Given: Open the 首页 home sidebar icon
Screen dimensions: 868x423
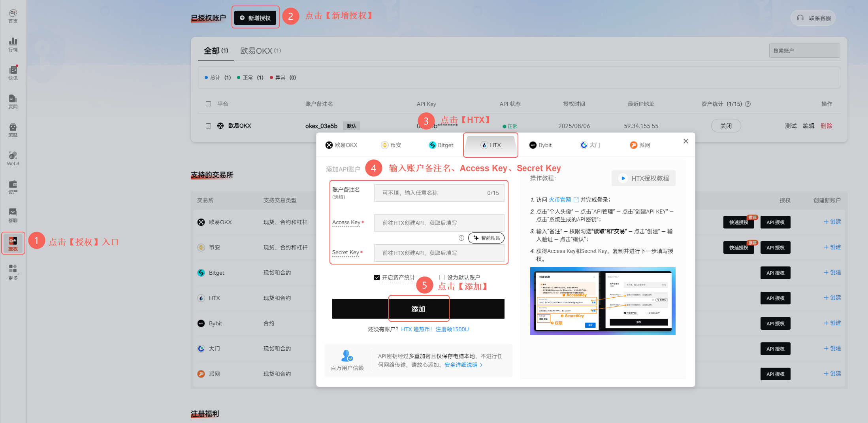Looking at the screenshot, I should point(13,16).
